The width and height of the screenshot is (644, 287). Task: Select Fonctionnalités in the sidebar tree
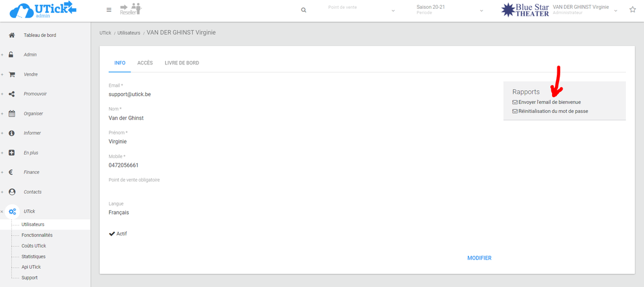coord(37,235)
